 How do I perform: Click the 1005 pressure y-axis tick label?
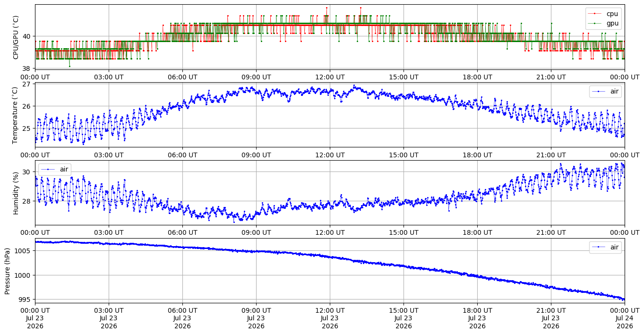tap(24, 250)
